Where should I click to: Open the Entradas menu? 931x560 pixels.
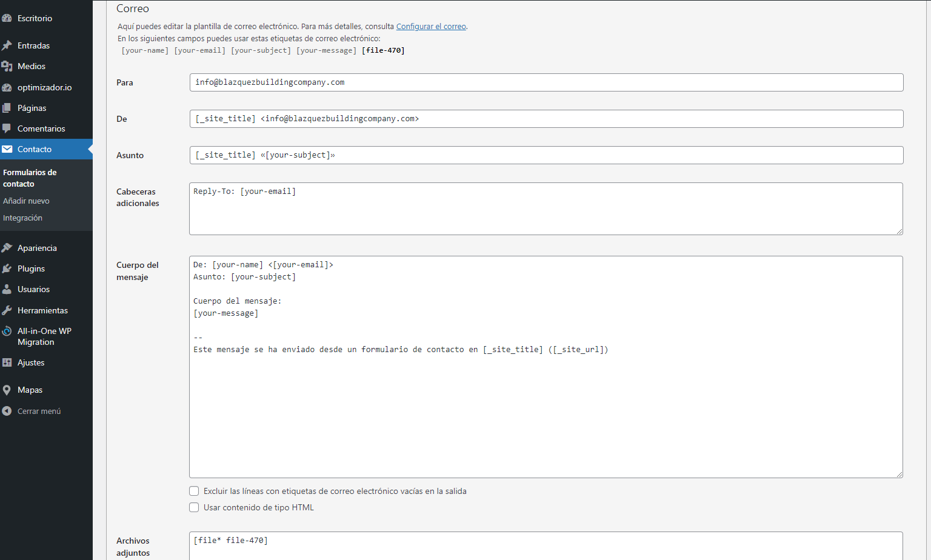click(33, 45)
